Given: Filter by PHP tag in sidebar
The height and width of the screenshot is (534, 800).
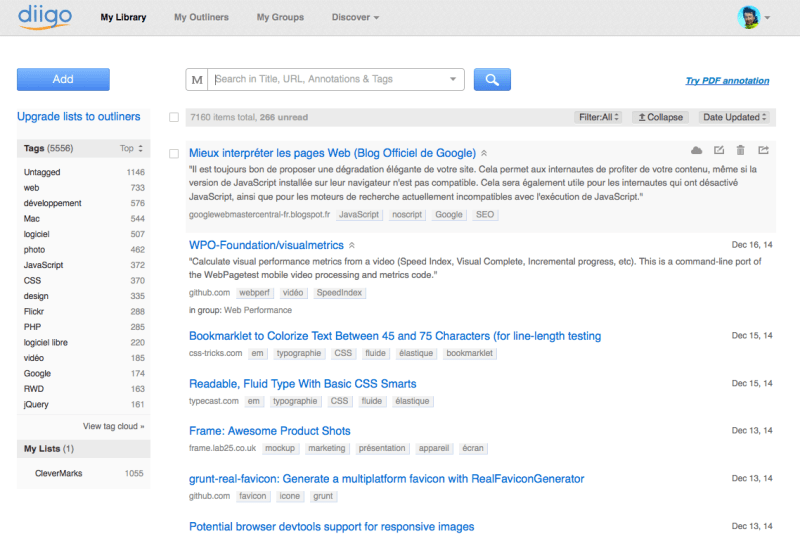Looking at the screenshot, I should coord(32,327).
